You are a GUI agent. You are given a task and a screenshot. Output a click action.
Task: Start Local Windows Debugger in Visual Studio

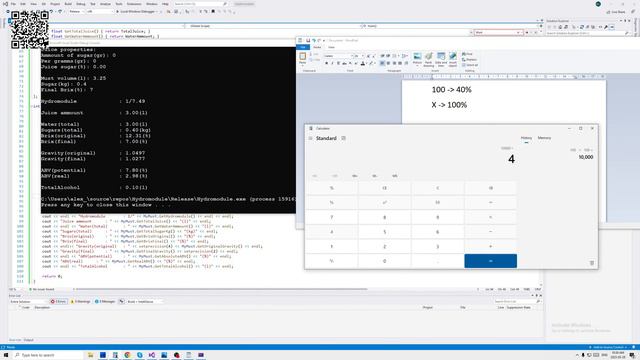[x=136, y=11]
